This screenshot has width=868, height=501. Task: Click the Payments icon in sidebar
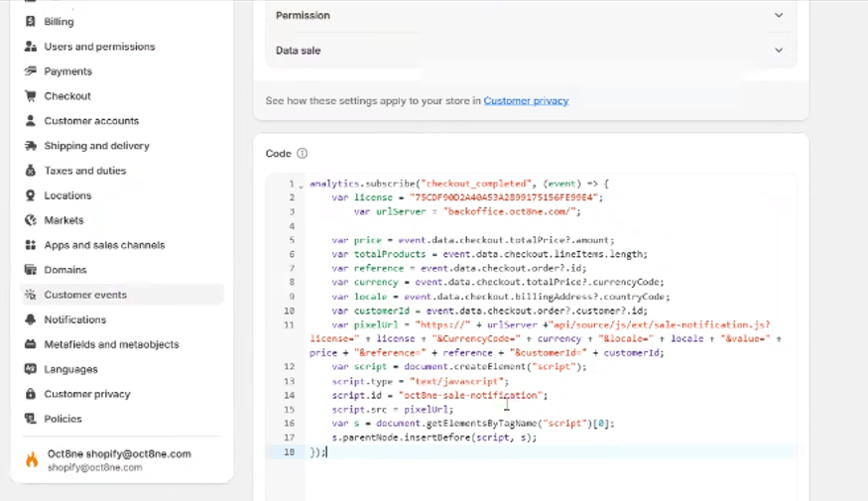click(32, 71)
